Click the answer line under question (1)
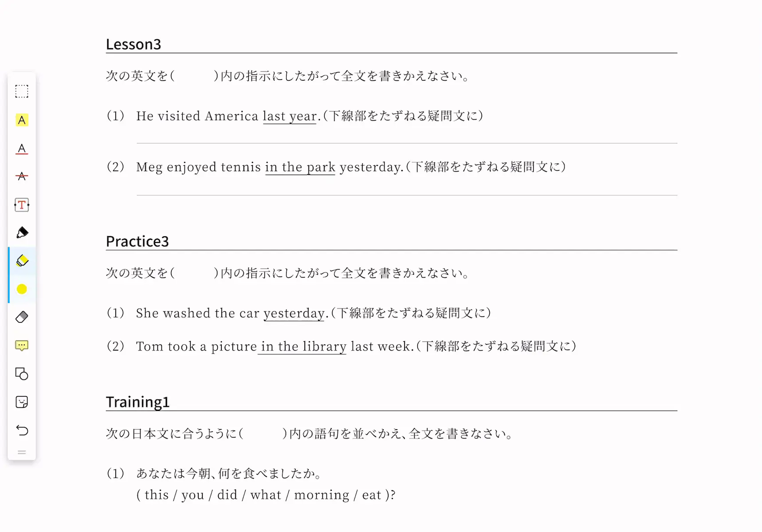 click(x=407, y=143)
